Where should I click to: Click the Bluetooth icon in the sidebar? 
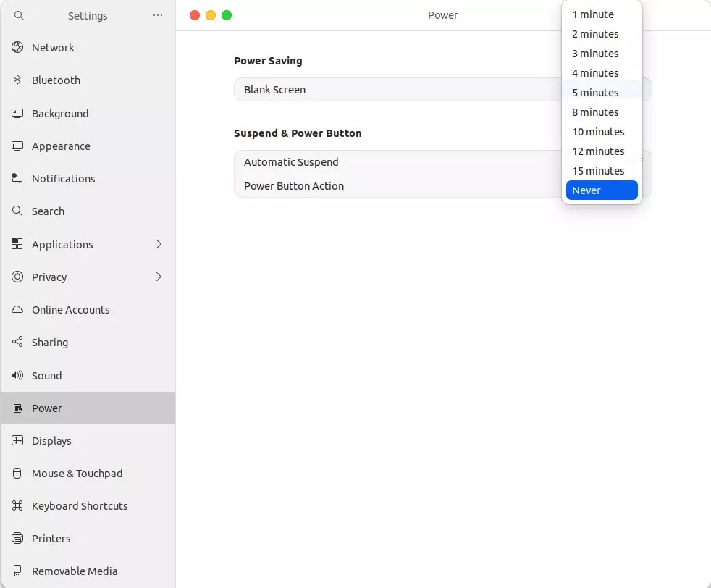pyautogui.click(x=17, y=80)
